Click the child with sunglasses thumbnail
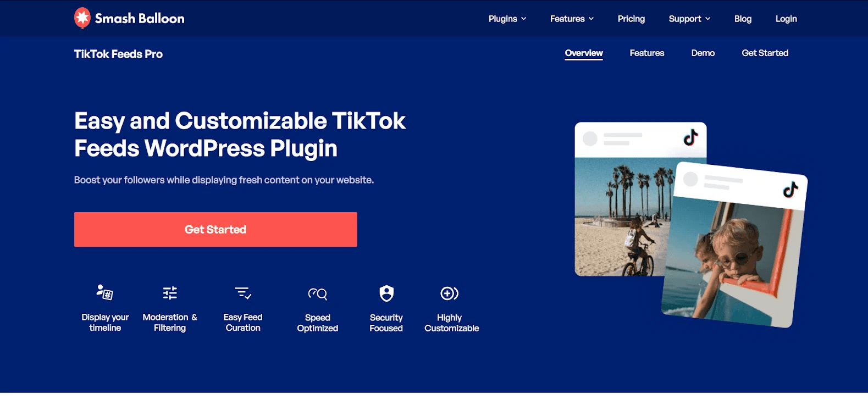 [x=731, y=262]
